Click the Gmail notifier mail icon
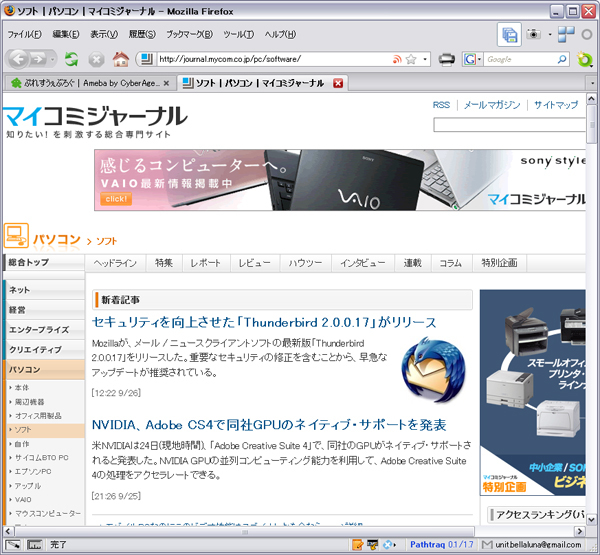 pos(487,544)
